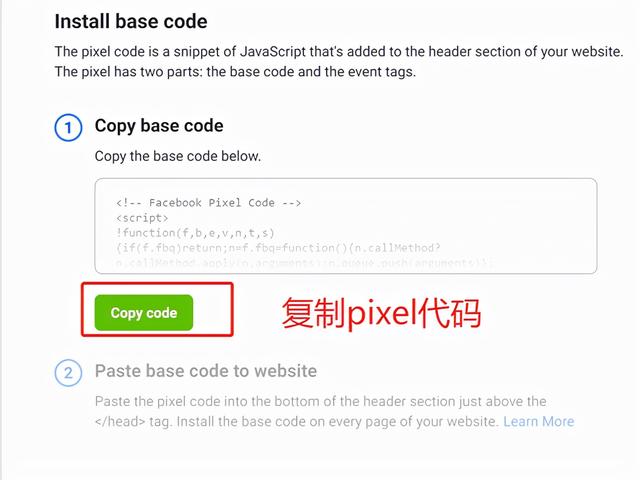
Task: Click the </head> tag instruction text
Action: point(297,421)
